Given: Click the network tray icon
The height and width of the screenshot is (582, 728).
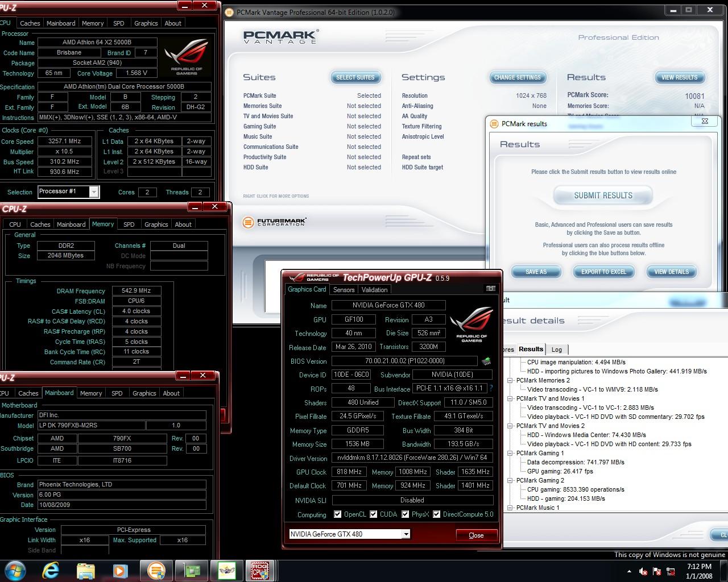Looking at the screenshot, I should (x=671, y=571).
